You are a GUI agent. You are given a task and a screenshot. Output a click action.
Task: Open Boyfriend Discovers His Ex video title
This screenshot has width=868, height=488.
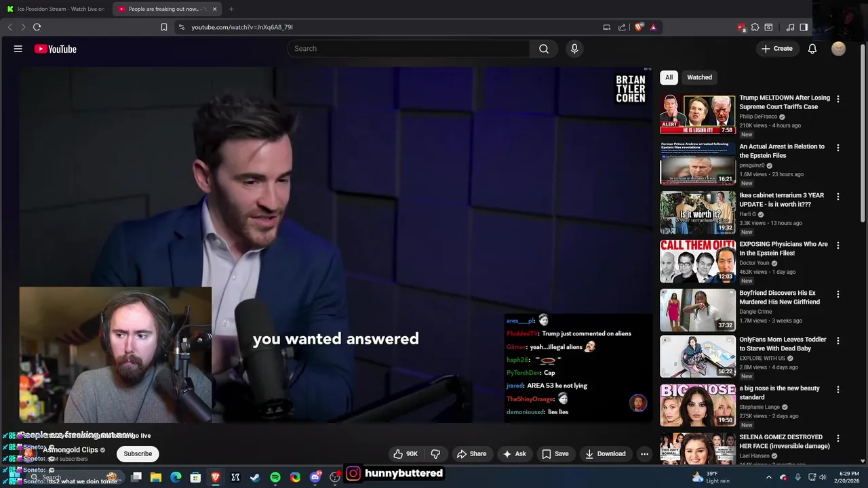780,298
